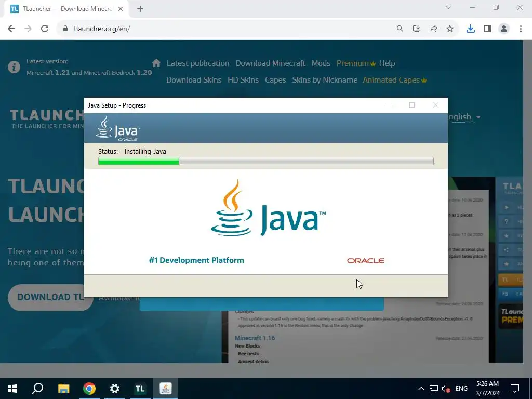Toggle Chrome side panel icon

(487, 29)
